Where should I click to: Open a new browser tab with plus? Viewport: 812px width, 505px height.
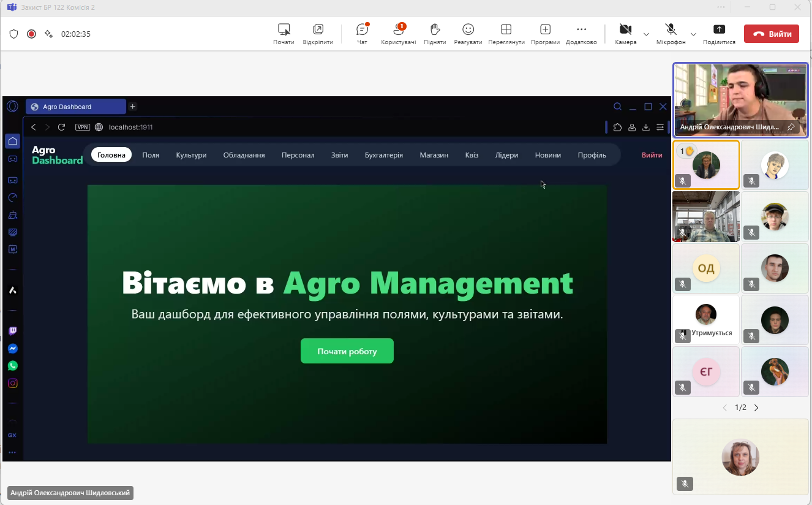tap(132, 107)
